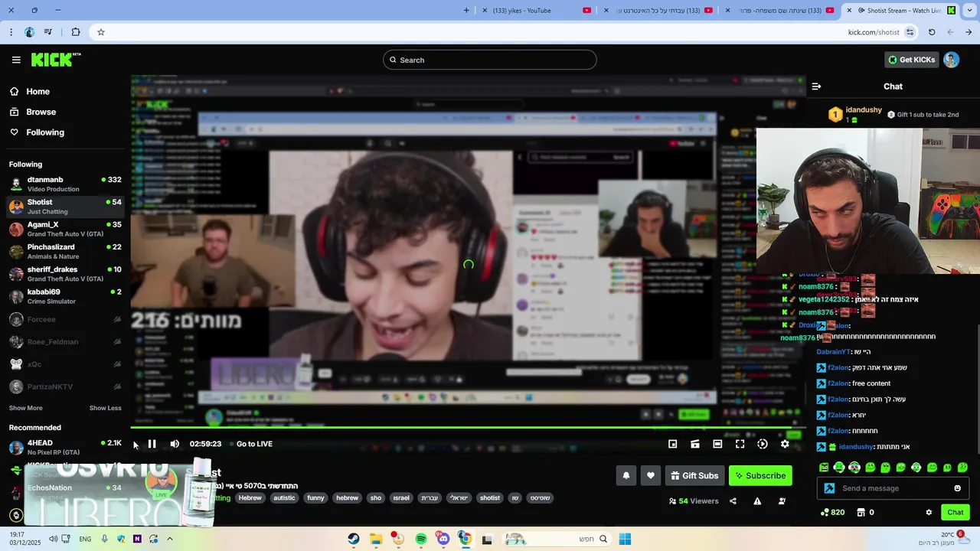Viewport: 980px width, 551px height.
Task: Open the browser three-dot menu
Action: click(11, 32)
